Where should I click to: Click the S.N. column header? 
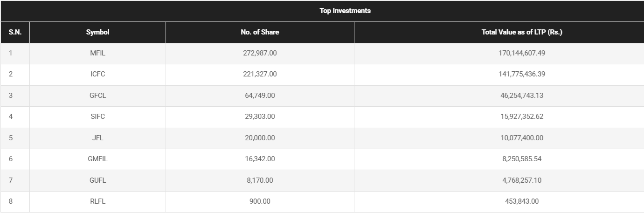(x=15, y=32)
